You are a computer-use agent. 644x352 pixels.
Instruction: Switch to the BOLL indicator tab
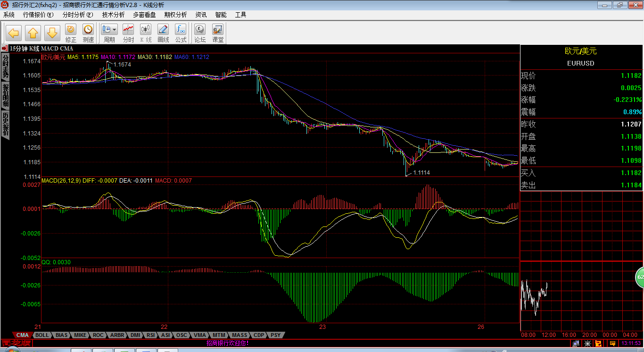pyautogui.click(x=42, y=335)
